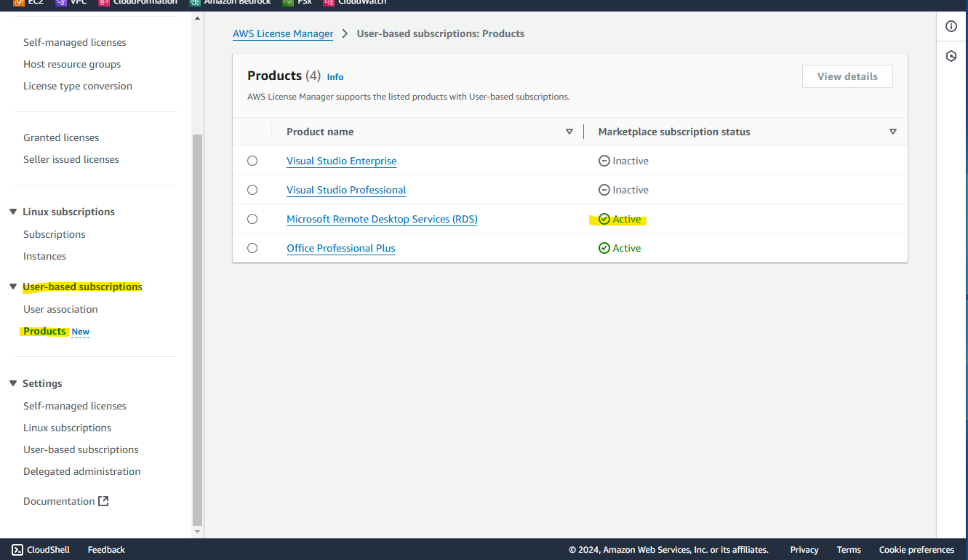
Task: Click the Feedback link in the footer
Action: [x=106, y=550]
